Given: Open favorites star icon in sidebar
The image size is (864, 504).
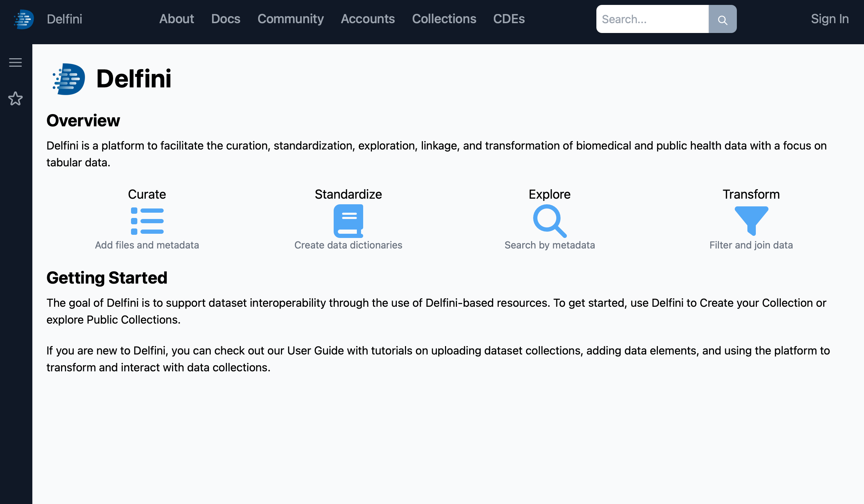Looking at the screenshot, I should tap(15, 99).
